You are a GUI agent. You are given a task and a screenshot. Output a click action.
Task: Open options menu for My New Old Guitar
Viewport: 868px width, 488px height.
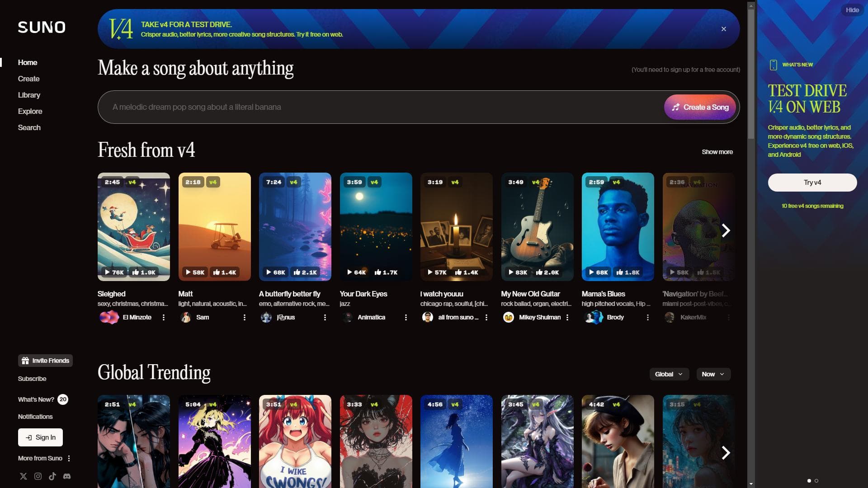(567, 318)
